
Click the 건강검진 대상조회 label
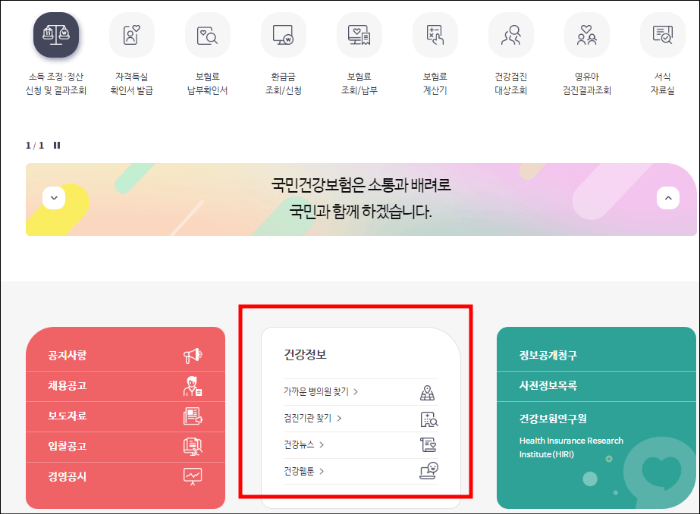coord(511,84)
